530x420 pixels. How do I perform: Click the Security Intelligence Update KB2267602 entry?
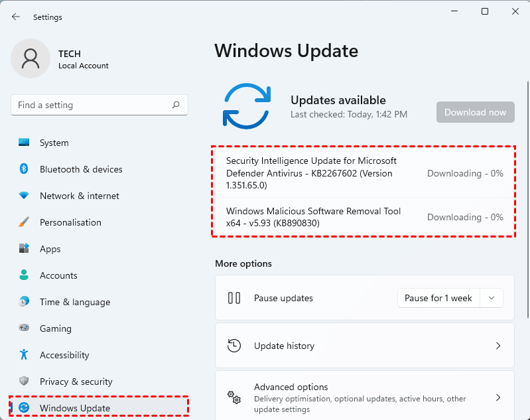[365, 173]
